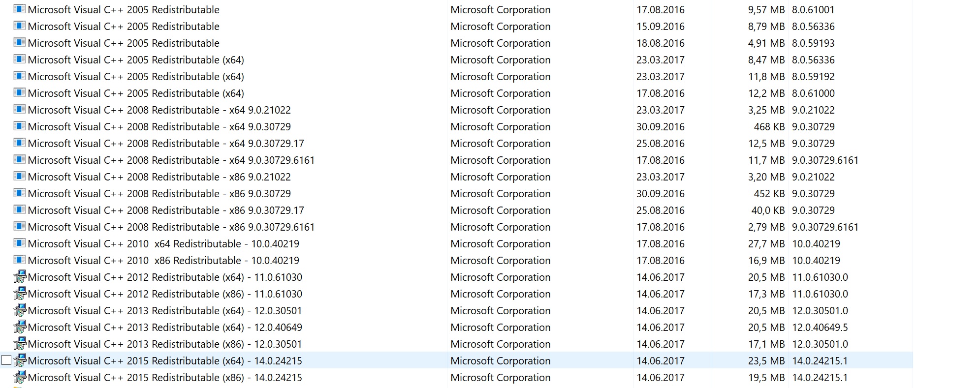The height and width of the screenshot is (388, 980).
Task: Click the icon of the 2005 Redistributable sized 4,91 MB
Action: 20,42
